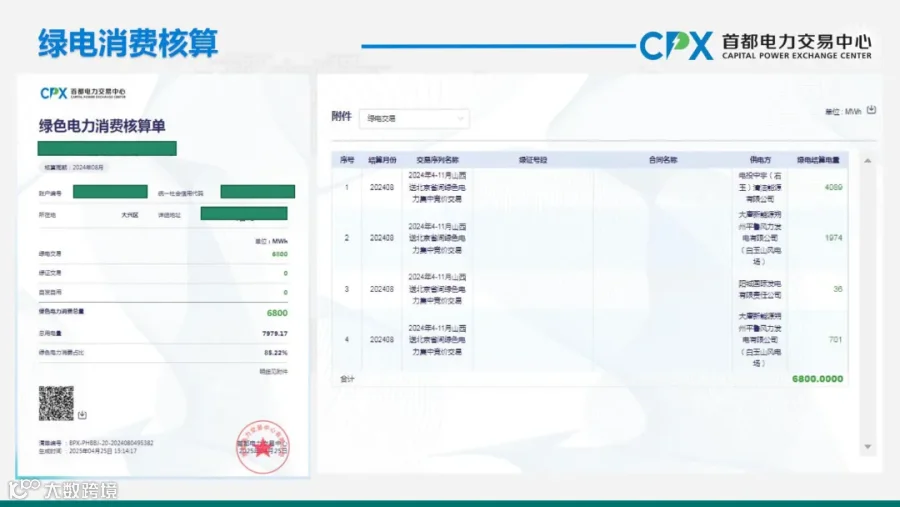Click the generation time 2025年04月25日 15:14:17
Image resolution: width=900 pixels, height=507 pixels.
(x=103, y=451)
